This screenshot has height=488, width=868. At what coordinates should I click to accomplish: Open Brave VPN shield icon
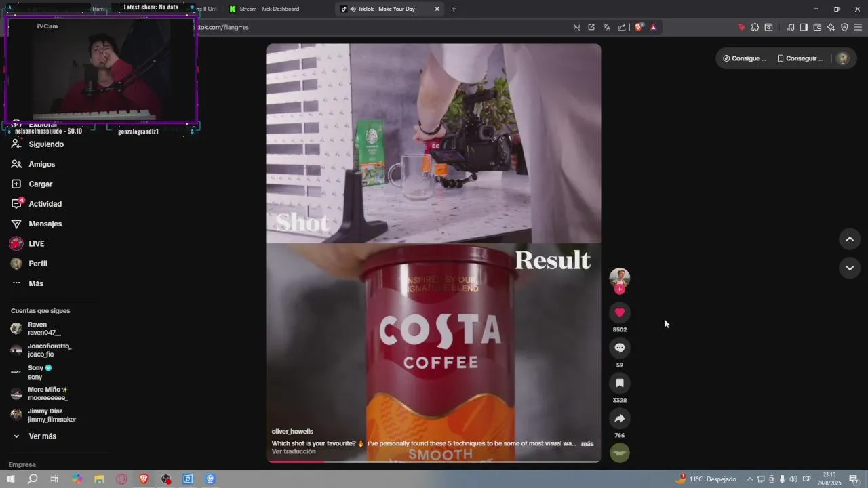coord(844,27)
